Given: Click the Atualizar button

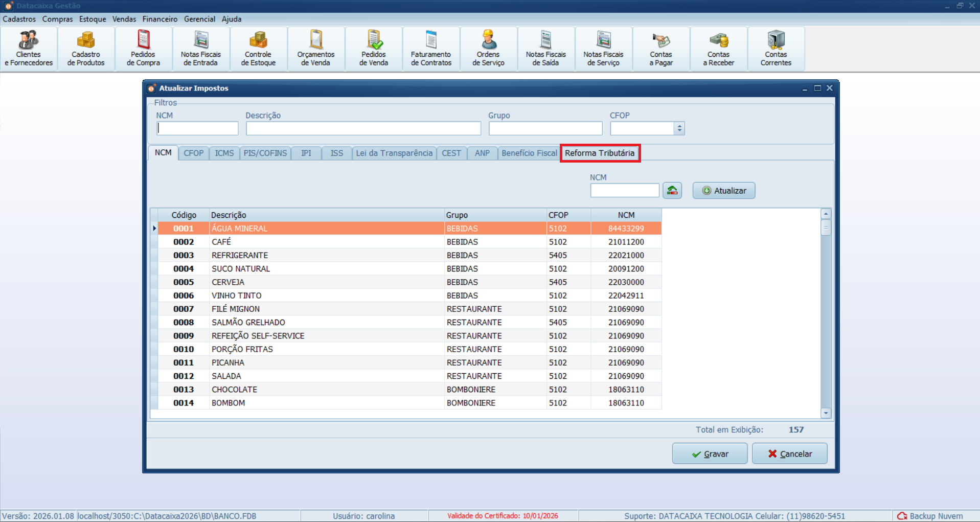Looking at the screenshot, I should click(724, 191).
